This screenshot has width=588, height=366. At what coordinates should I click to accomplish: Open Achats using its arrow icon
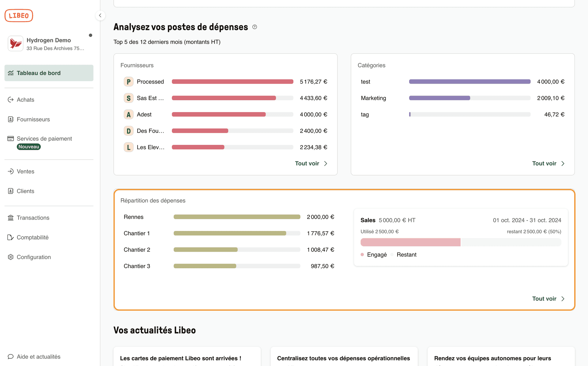point(11,100)
